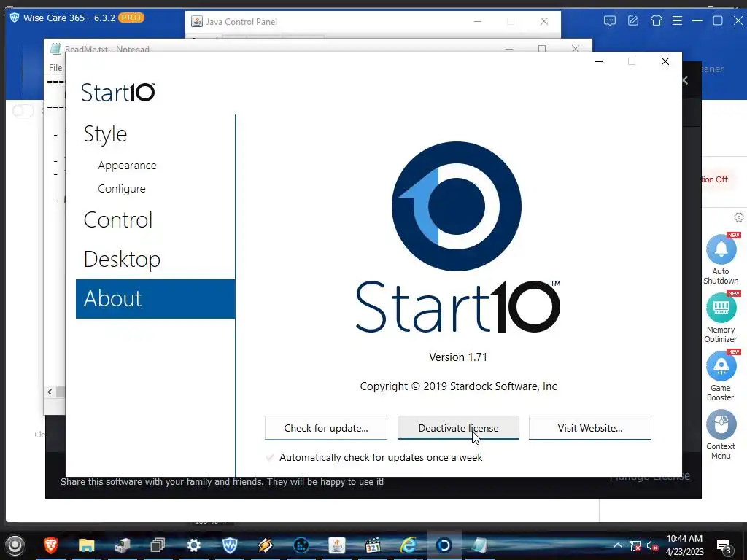Click the Deactivate license button
Viewport: 747px width, 560px height.
(458, 427)
